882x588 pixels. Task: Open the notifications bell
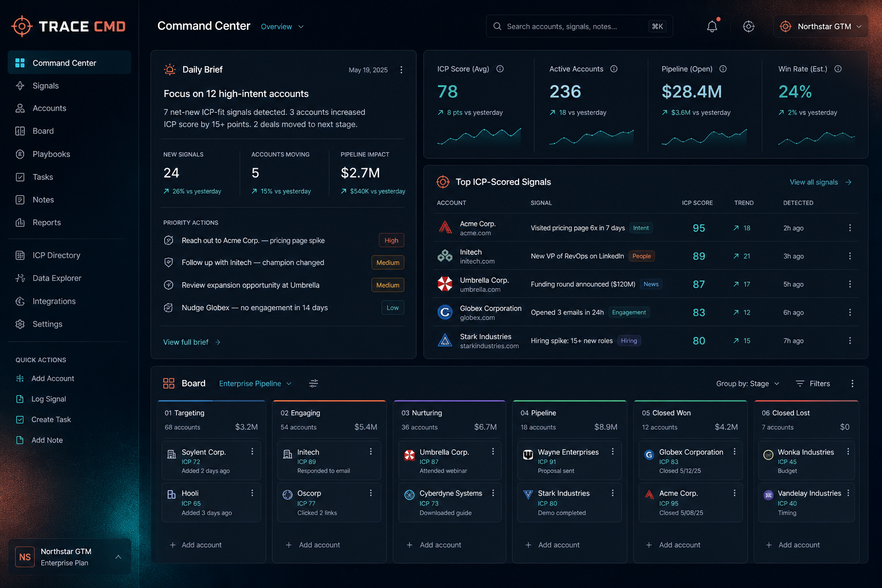pyautogui.click(x=712, y=26)
